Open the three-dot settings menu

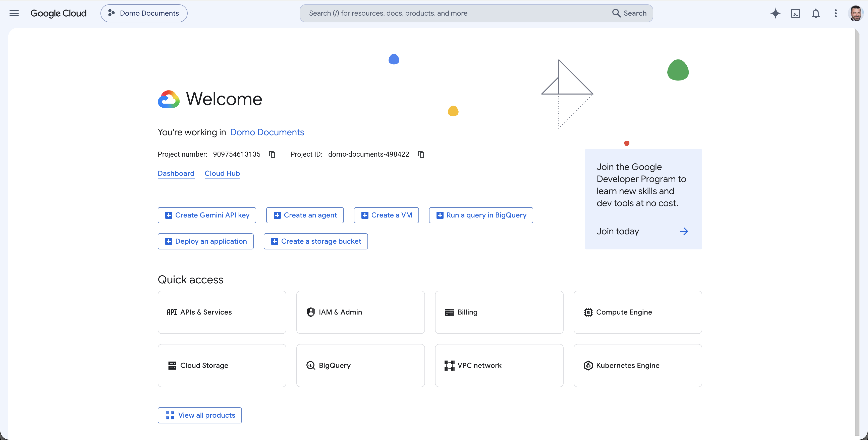(x=836, y=13)
